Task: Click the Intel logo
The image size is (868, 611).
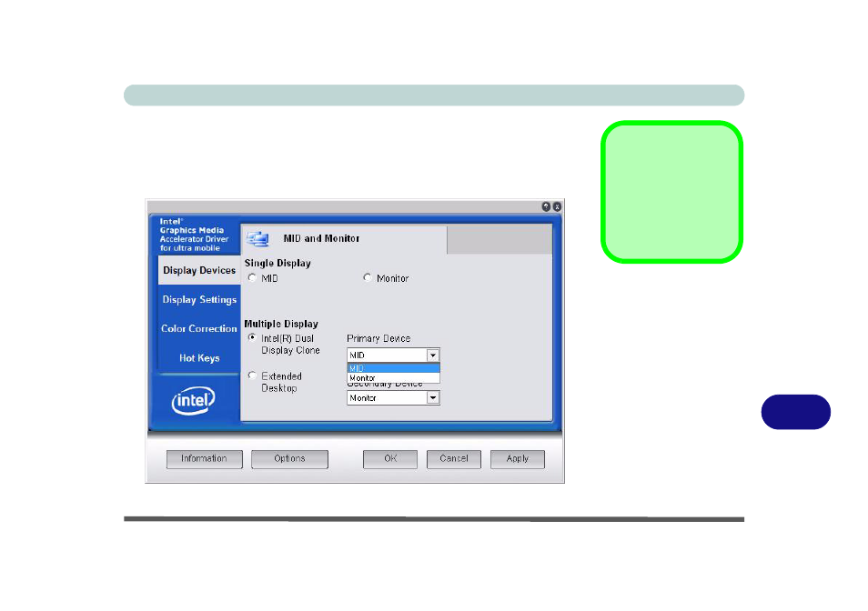Action: tap(193, 401)
